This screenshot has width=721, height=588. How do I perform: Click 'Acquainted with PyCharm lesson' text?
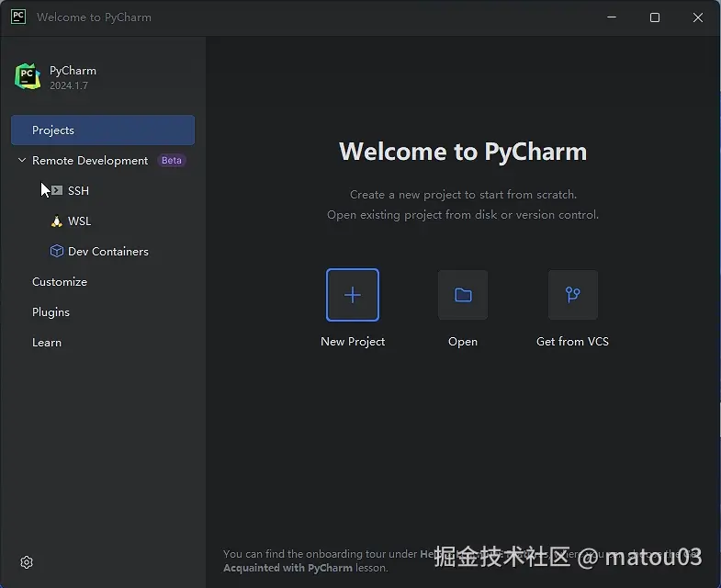306,568
